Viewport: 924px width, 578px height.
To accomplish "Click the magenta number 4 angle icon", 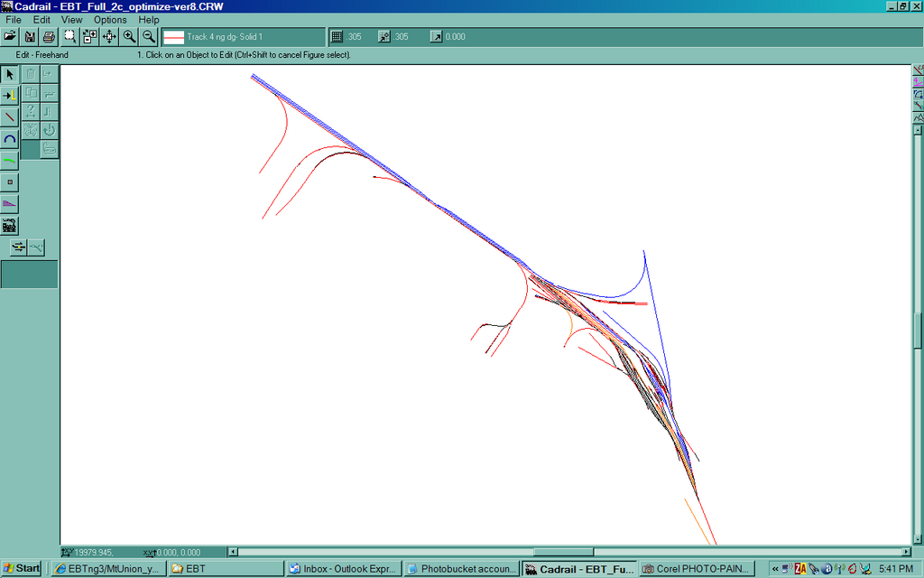I will pos(918,82).
